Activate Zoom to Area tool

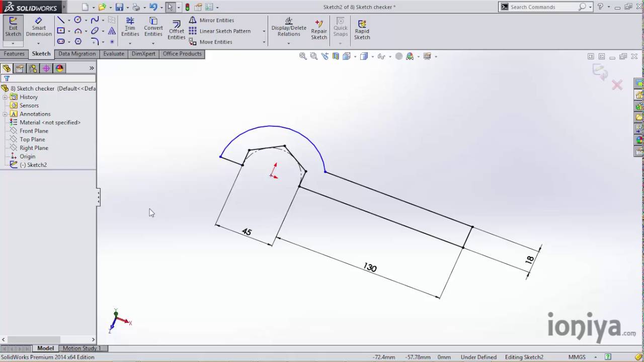pos(313,56)
